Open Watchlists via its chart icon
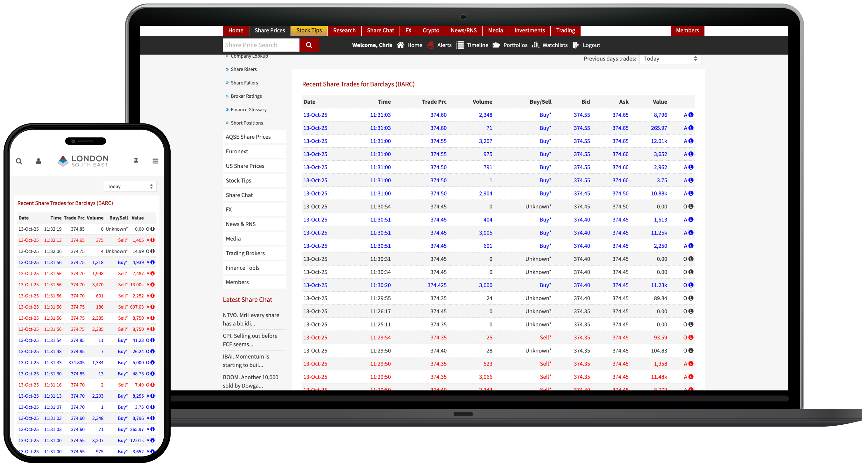The height and width of the screenshot is (467, 868). click(535, 45)
